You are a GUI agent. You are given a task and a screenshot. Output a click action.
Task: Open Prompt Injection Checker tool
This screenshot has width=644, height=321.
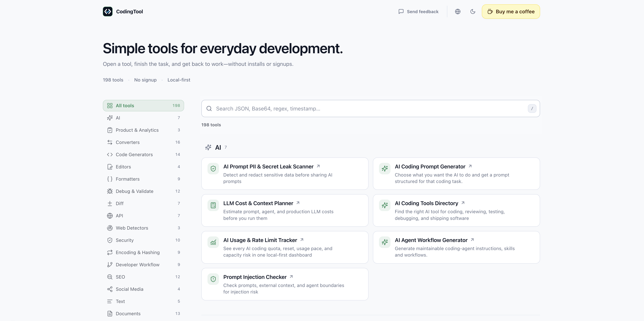click(285, 284)
